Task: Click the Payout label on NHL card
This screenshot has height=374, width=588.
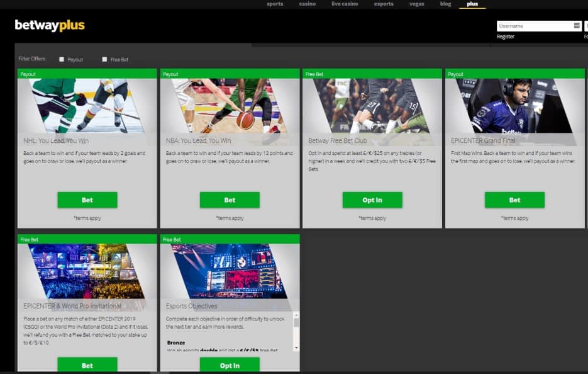Action: click(x=28, y=74)
